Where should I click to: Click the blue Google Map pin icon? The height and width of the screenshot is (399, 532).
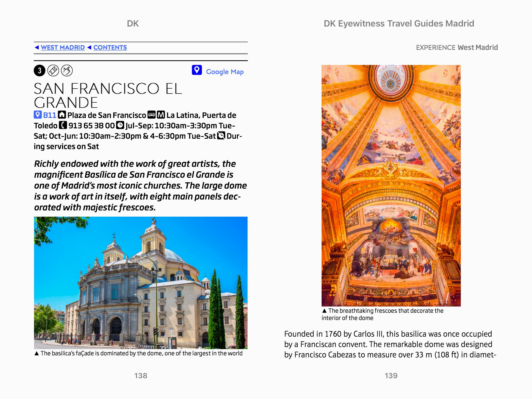pos(197,70)
